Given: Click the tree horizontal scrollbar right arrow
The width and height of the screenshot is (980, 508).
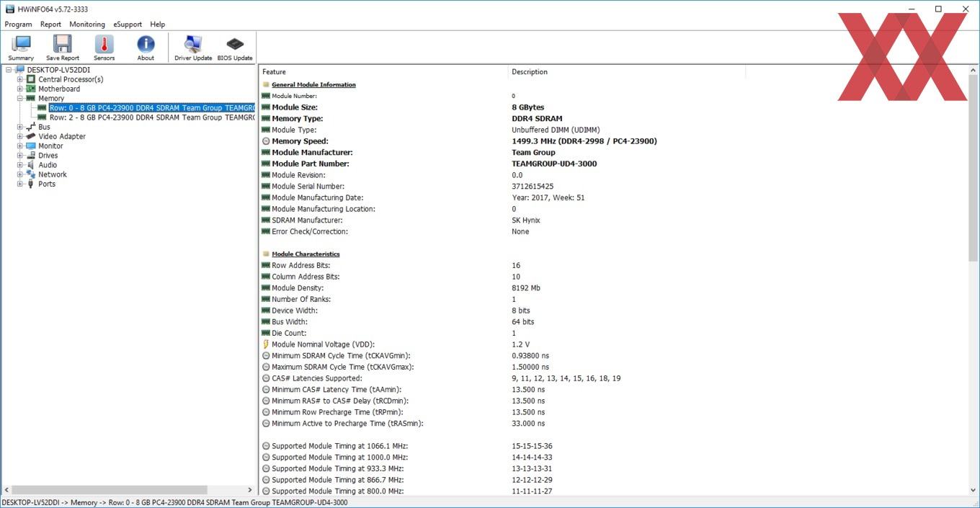Looking at the screenshot, I should (250, 490).
